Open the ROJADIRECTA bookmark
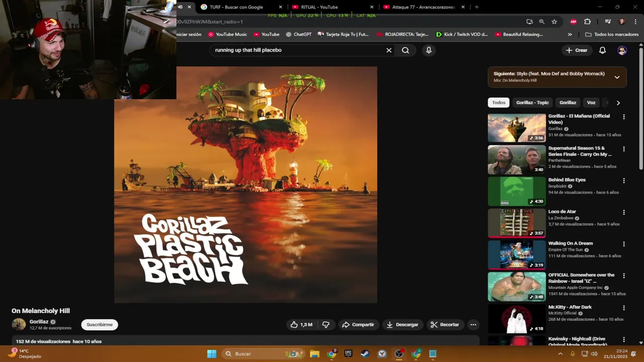Viewport: 644px width, 362px height. [x=401, y=35]
